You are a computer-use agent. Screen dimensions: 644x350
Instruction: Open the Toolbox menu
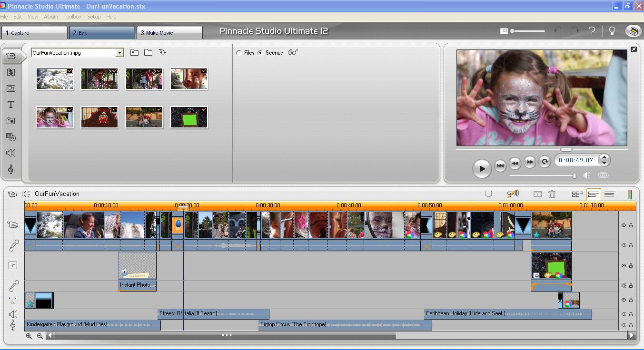72,17
